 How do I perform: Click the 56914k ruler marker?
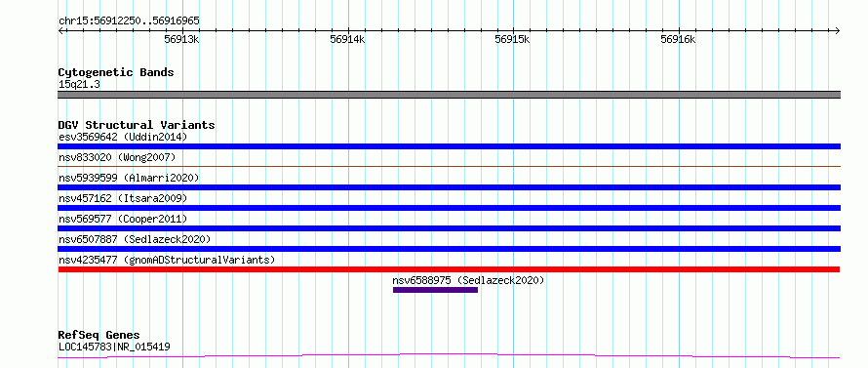point(347,39)
